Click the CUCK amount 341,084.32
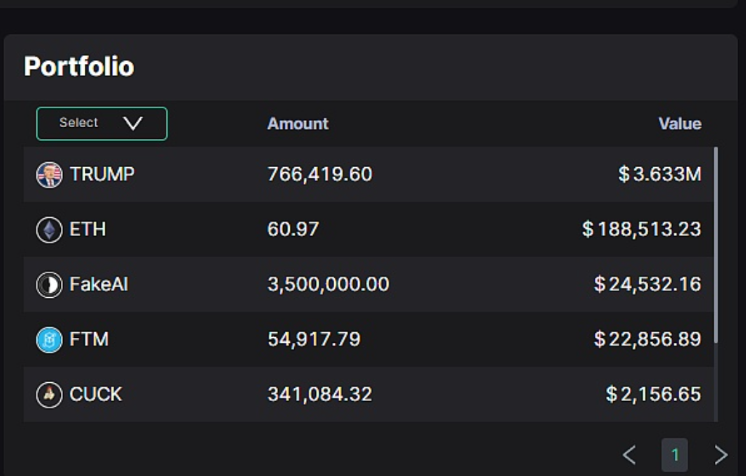The height and width of the screenshot is (476, 746). (x=319, y=394)
